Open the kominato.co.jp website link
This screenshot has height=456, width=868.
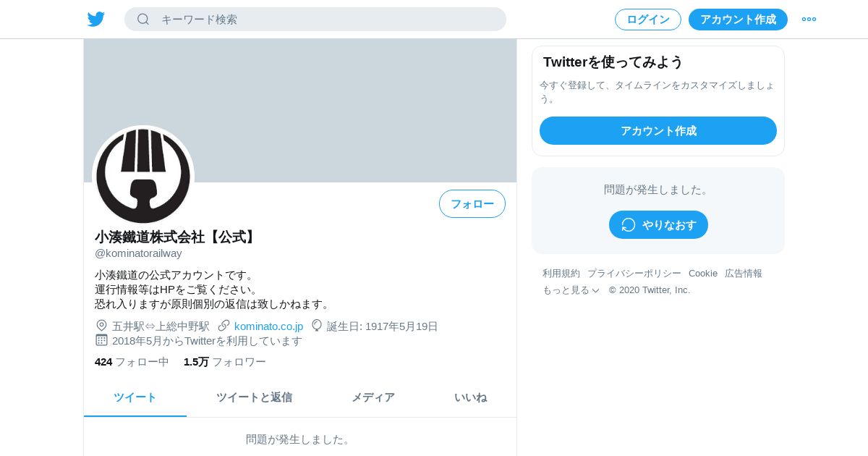[268, 326]
